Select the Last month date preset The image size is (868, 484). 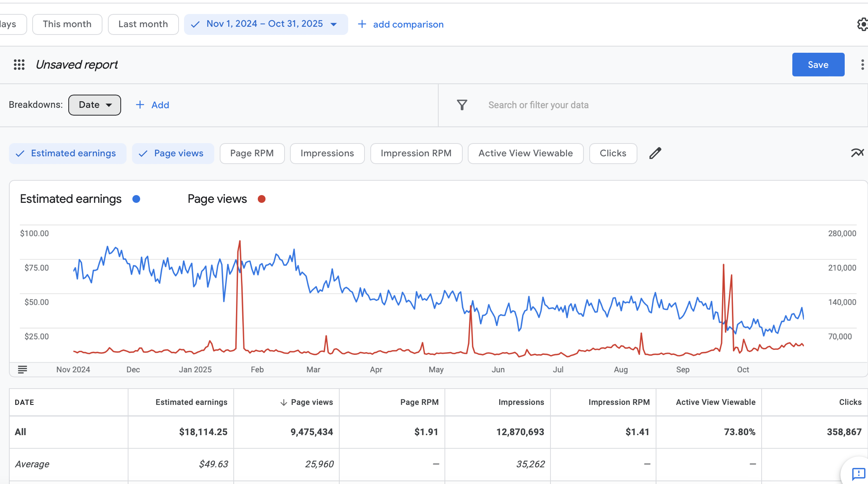pos(143,24)
